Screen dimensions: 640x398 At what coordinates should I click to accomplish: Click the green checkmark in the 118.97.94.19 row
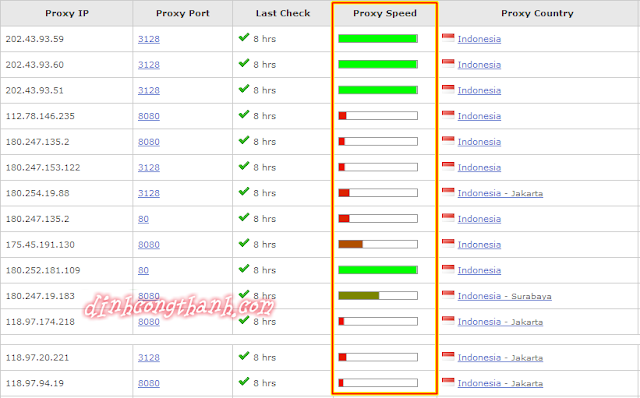coord(244,382)
